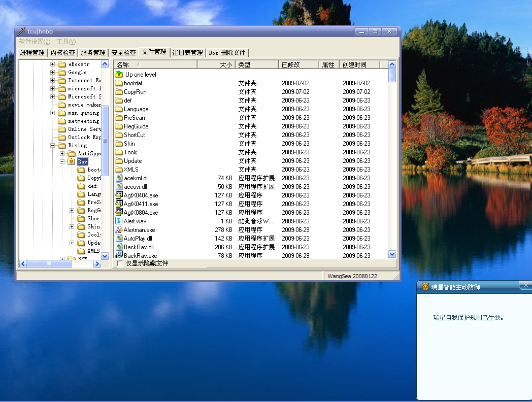
Task: Click the Rav folder icon in tree
Action: (x=72, y=161)
